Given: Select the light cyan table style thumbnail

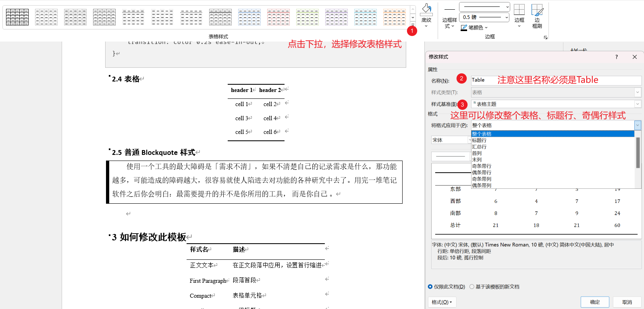Looking at the screenshot, I should pyautogui.click(x=366, y=17).
